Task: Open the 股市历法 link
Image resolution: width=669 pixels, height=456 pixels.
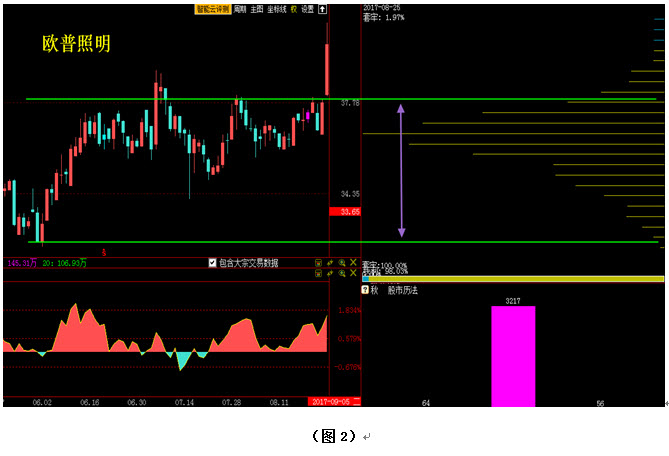Action: point(402,290)
